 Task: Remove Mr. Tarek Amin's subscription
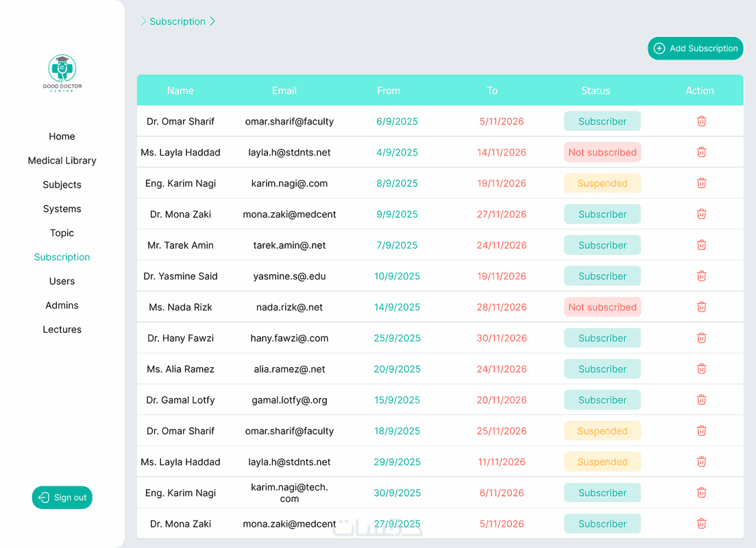701,245
